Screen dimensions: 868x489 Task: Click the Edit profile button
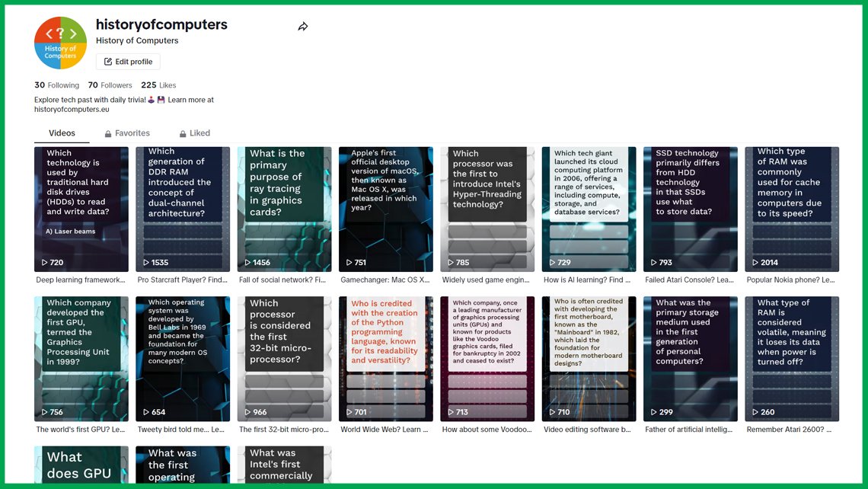tap(128, 62)
